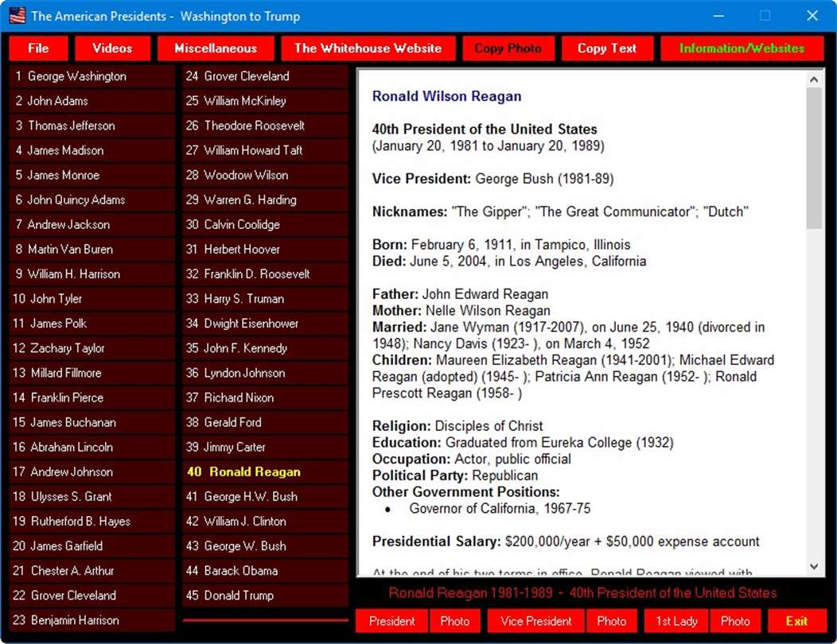The image size is (837, 644).
Task: Click the President button
Action: 391,621
